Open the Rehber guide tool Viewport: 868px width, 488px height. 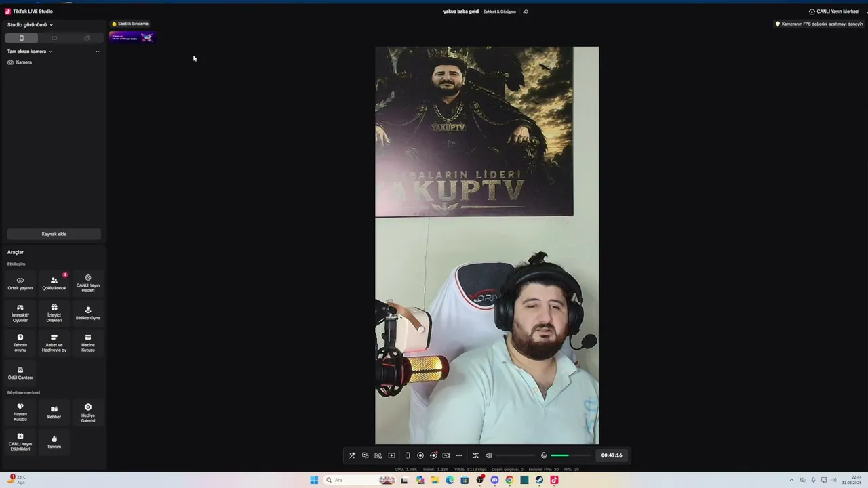click(54, 412)
